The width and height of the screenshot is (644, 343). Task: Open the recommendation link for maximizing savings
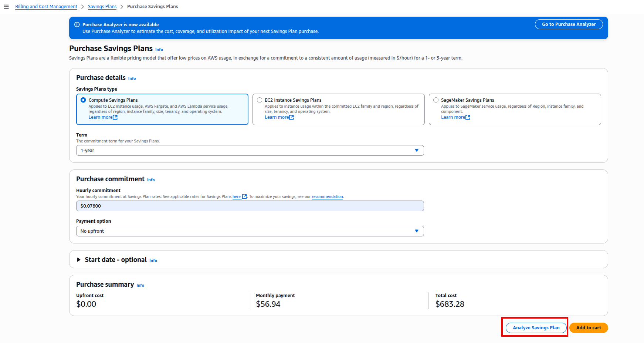[327, 196]
